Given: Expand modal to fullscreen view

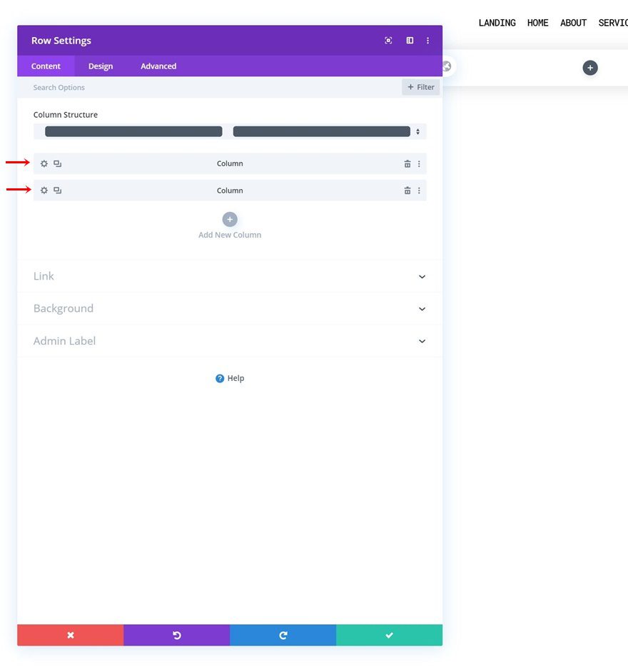Looking at the screenshot, I should click(x=388, y=41).
